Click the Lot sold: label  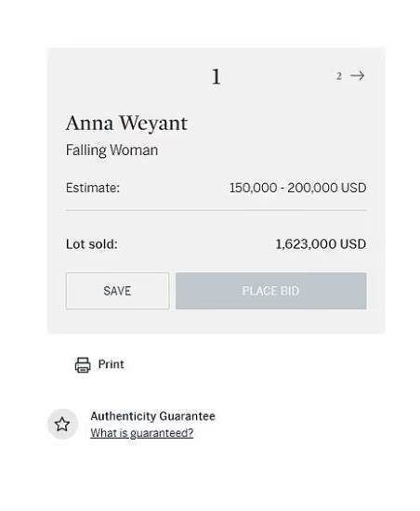(x=92, y=244)
